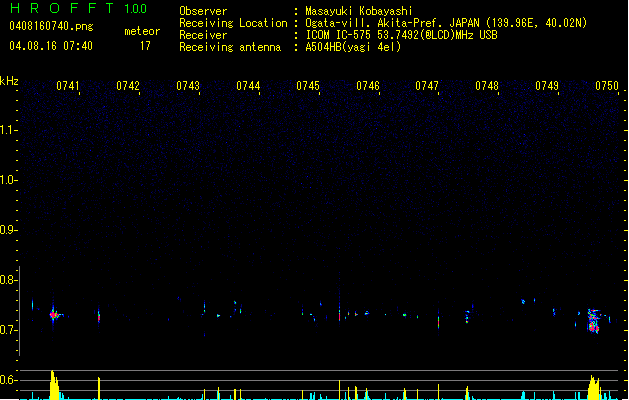Click the Observer field label

point(203,11)
